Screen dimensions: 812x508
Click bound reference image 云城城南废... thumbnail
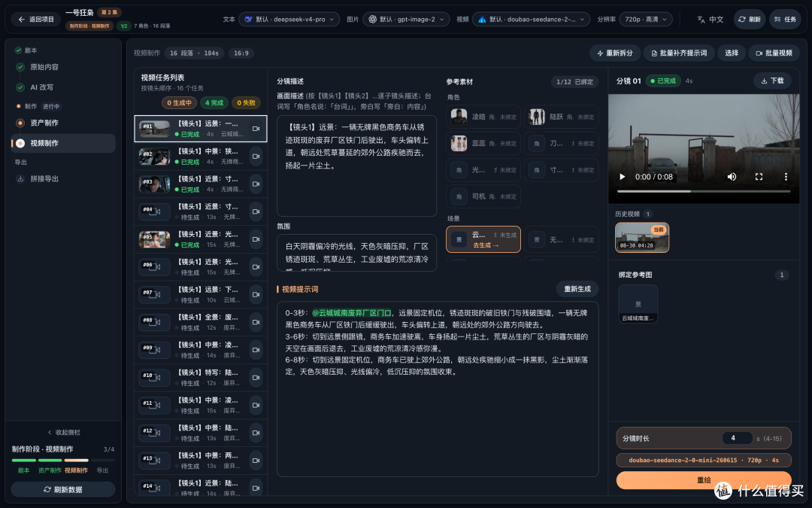point(638,303)
